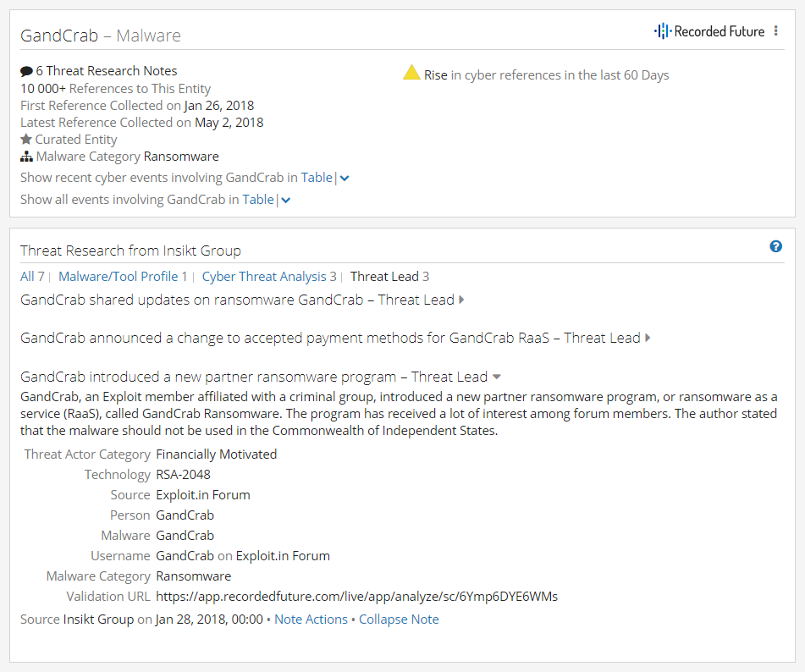Click the Collapse Note link
The image size is (805, 672).
click(x=399, y=620)
